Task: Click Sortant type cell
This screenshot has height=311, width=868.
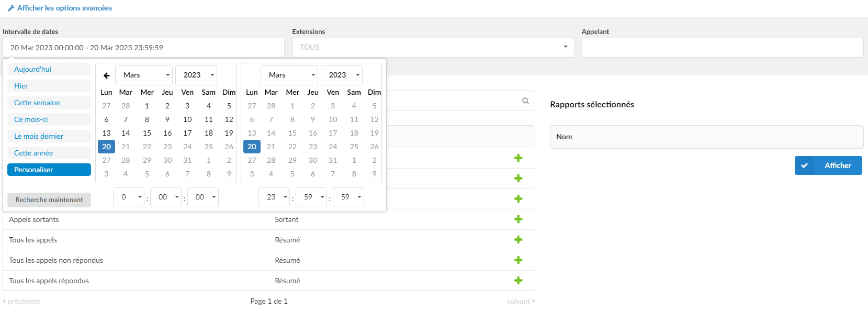Action: coord(287,219)
